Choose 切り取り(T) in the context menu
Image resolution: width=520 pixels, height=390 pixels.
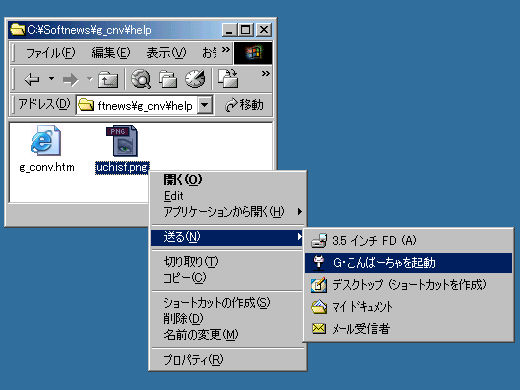[228, 262]
